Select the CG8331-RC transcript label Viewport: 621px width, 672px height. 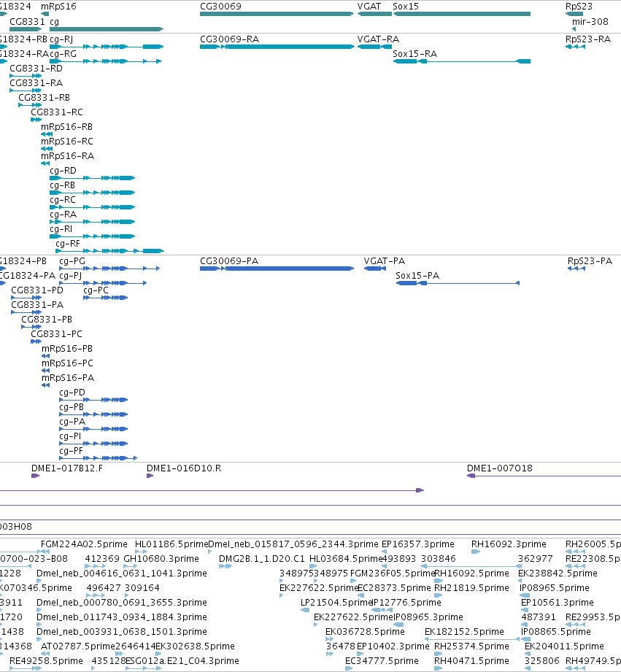(57, 112)
